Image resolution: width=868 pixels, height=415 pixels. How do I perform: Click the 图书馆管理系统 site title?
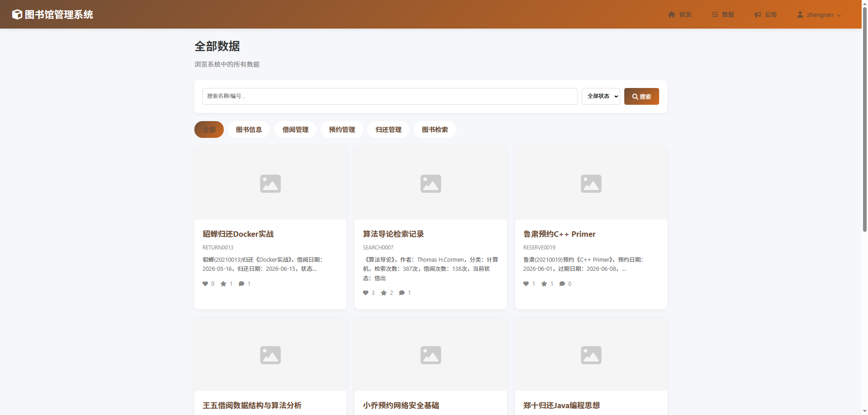tap(59, 15)
